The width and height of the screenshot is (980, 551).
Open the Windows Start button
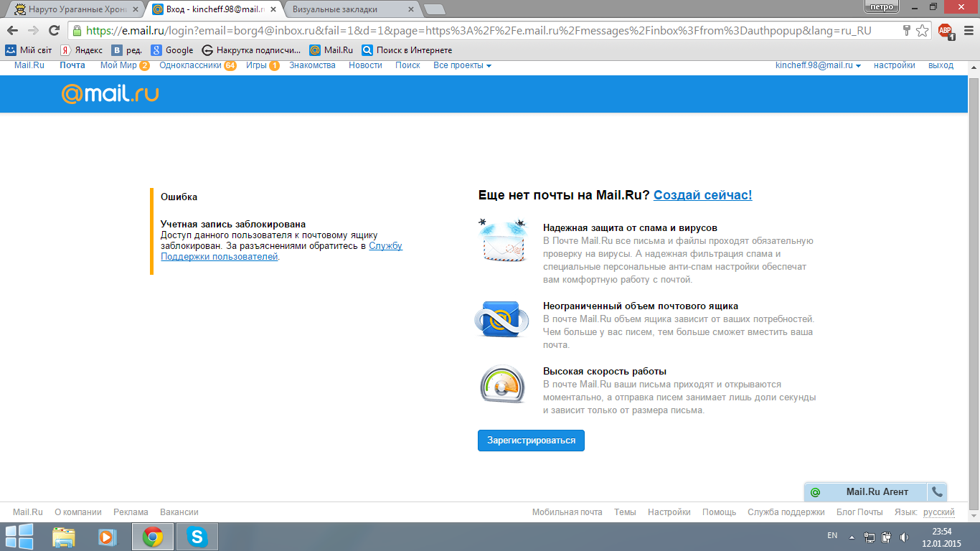point(19,537)
